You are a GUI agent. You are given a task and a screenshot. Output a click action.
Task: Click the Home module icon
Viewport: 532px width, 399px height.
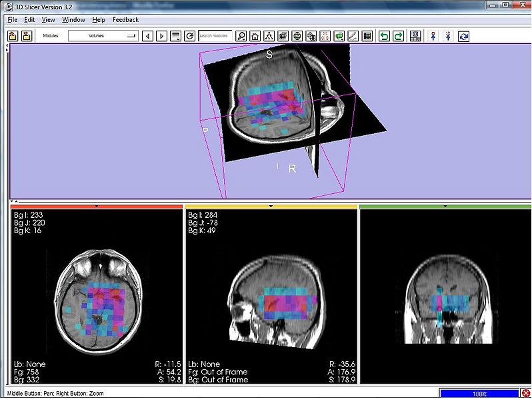point(255,36)
